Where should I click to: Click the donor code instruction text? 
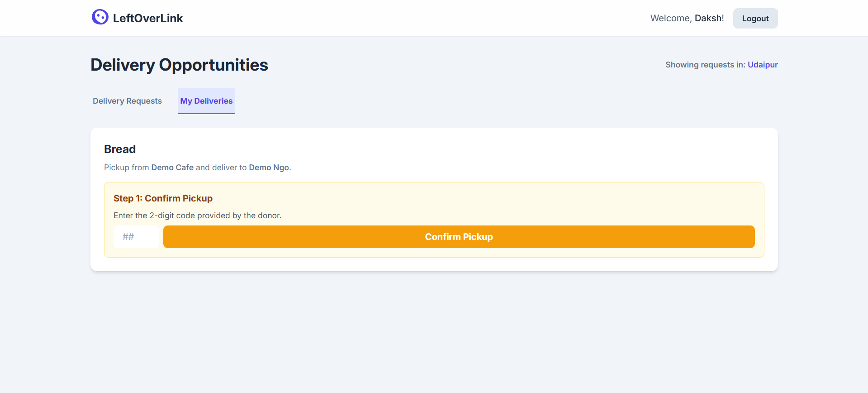[197, 216]
